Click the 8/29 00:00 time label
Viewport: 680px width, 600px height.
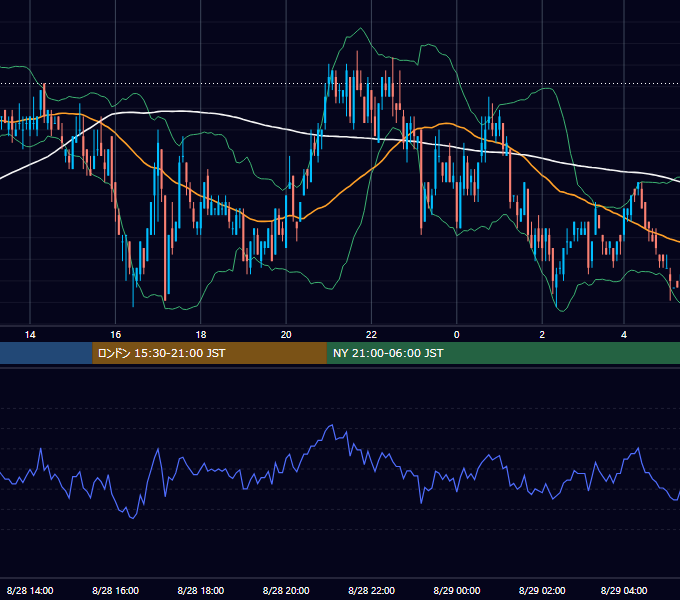pyautogui.click(x=457, y=590)
